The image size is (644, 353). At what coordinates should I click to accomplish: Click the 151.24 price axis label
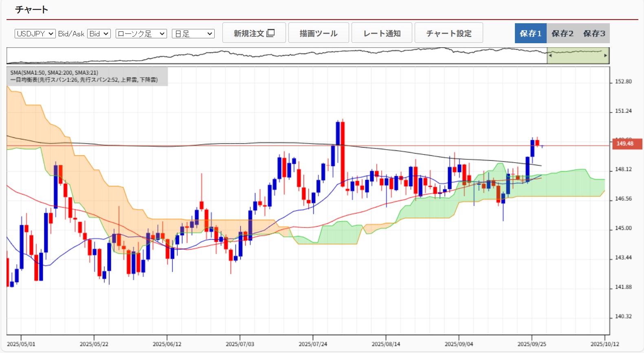(623, 111)
